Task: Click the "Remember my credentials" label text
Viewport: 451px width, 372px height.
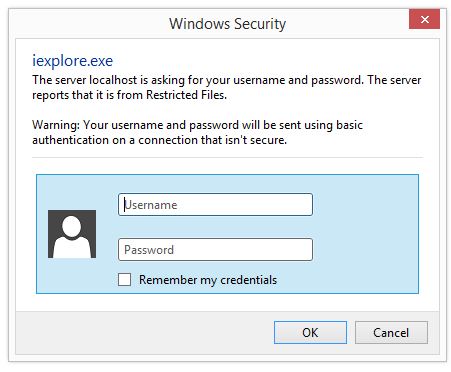Action: tap(208, 280)
